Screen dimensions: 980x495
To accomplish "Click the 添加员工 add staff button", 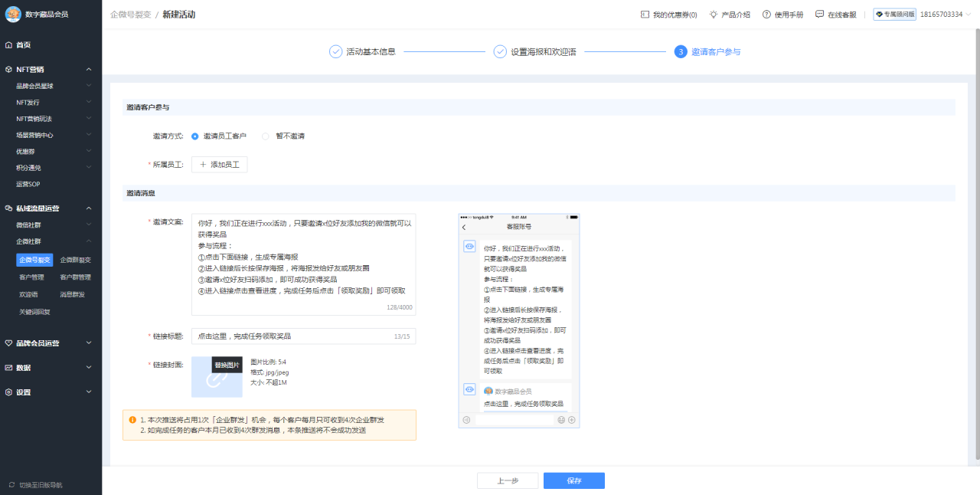I will pos(219,164).
